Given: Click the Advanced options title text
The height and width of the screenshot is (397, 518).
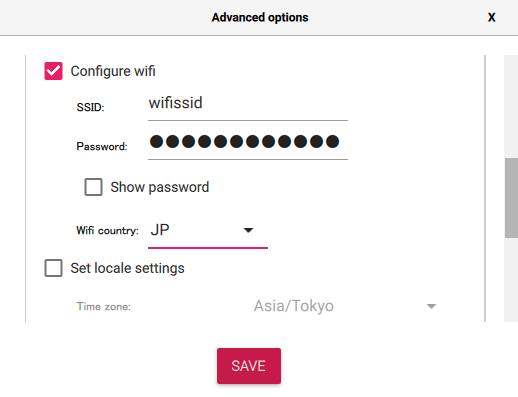Looking at the screenshot, I should 260,17.
